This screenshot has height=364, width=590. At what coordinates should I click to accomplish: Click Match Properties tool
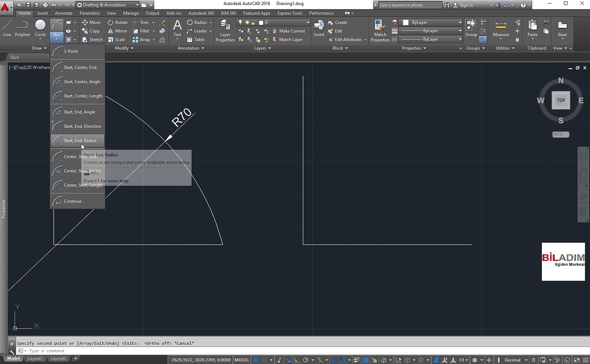pos(380,31)
